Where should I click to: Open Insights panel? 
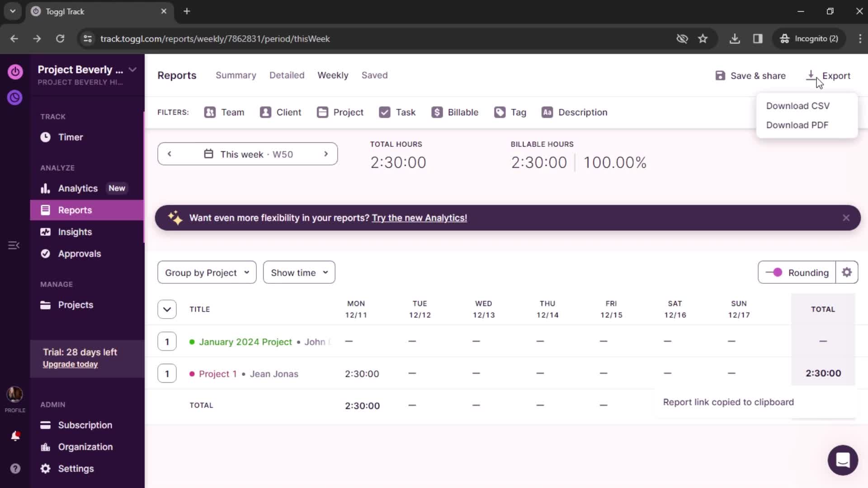point(75,232)
